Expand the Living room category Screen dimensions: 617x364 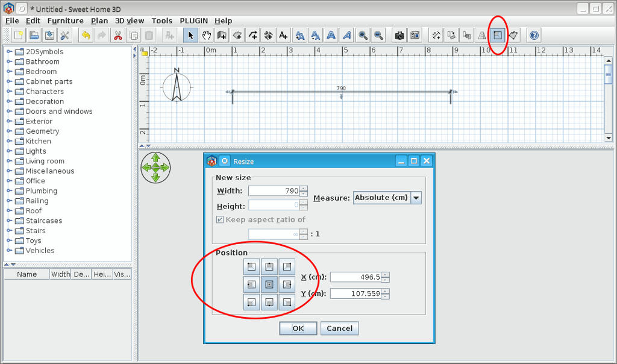9,161
